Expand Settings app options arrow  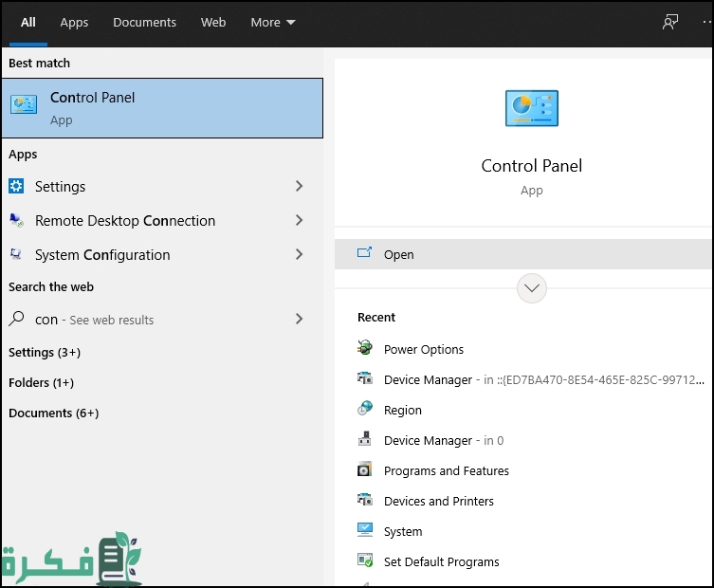pos(299,186)
